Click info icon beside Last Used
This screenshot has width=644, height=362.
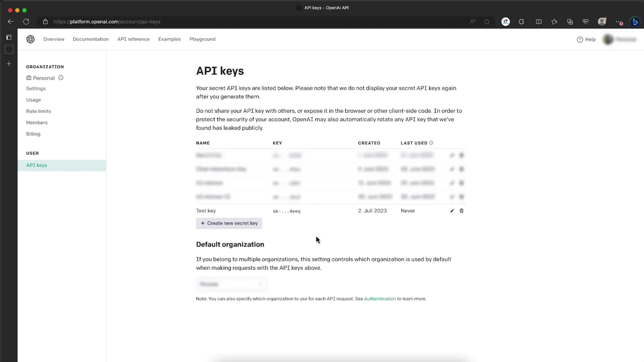431,143
